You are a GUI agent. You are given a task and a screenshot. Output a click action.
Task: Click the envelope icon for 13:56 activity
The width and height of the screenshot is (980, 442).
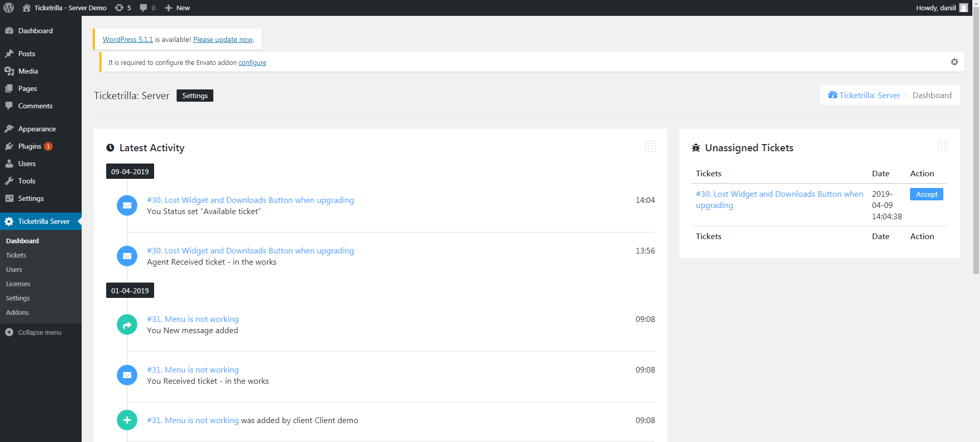pyautogui.click(x=127, y=256)
